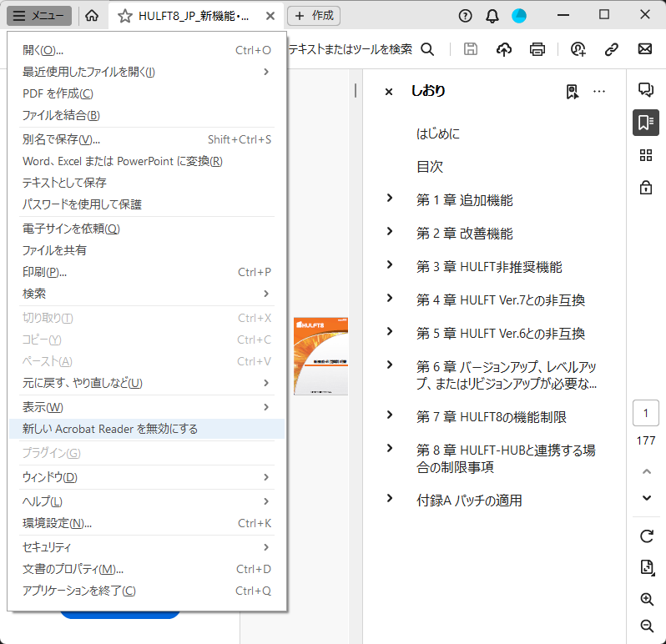666x644 pixels.
Task: Click the 作成 create button
Action: tap(314, 16)
